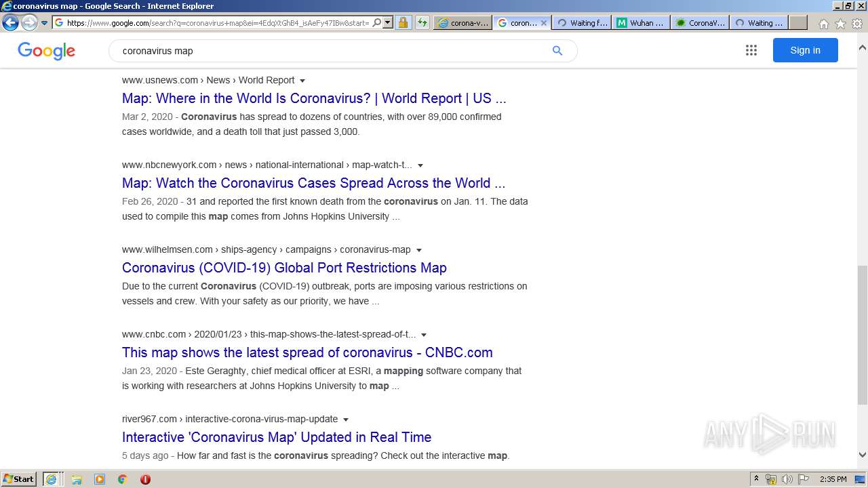868x488 pixels.
Task: Open the recent pages dropdown next to Forward
Action: click(45, 22)
